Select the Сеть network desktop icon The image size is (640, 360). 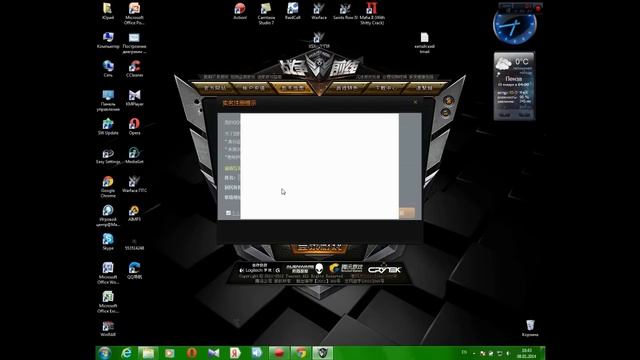pos(108,69)
